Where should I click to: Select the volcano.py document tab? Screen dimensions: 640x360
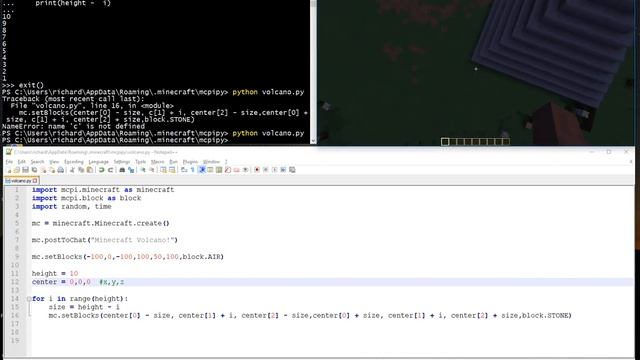21,180
